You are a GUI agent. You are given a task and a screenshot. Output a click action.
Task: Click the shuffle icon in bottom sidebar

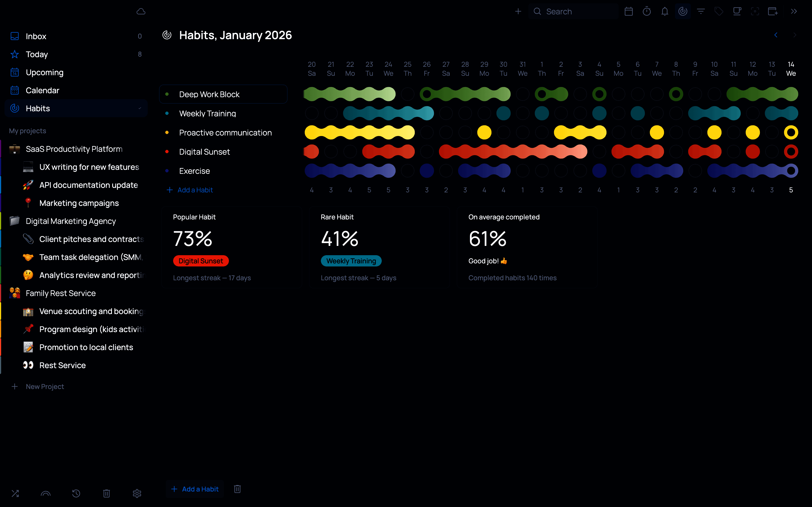click(15, 493)
